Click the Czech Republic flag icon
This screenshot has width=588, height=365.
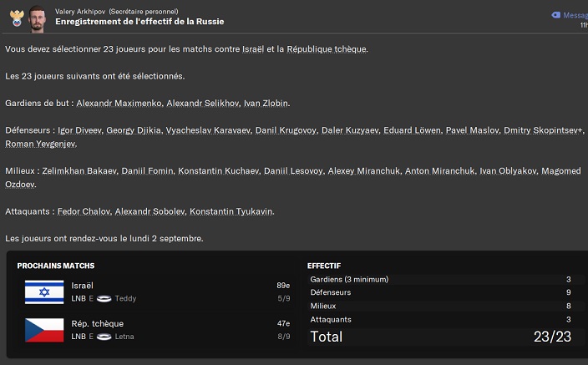tap(44, 330)
